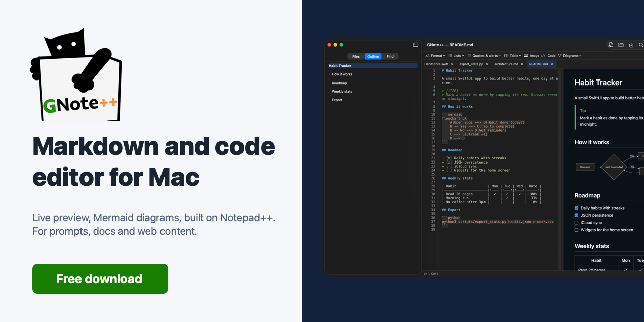Jump to How it works in outline
Viewport: 644px width, 322px height.
[x=342, y=74]
